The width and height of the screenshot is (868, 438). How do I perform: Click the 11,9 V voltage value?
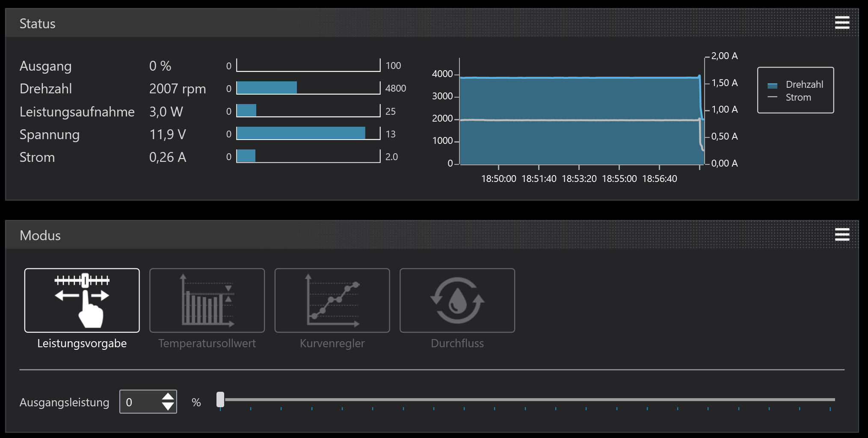pos(168,134)
